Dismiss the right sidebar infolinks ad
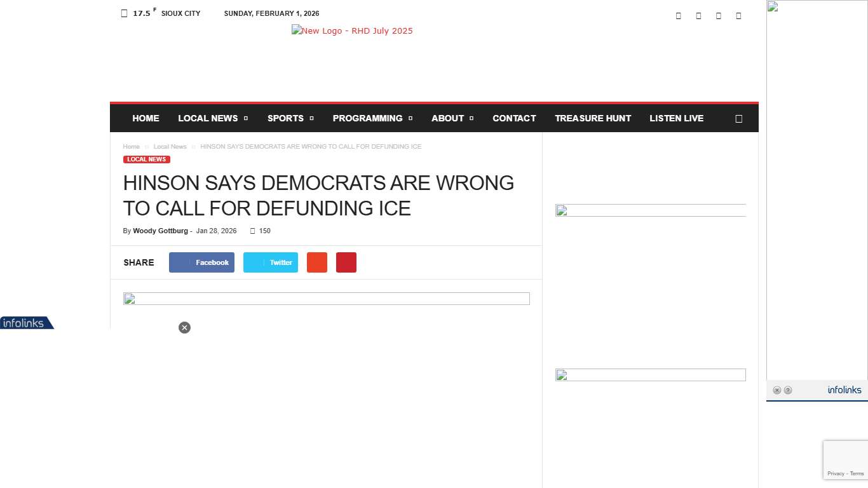 tap(776, 390)
